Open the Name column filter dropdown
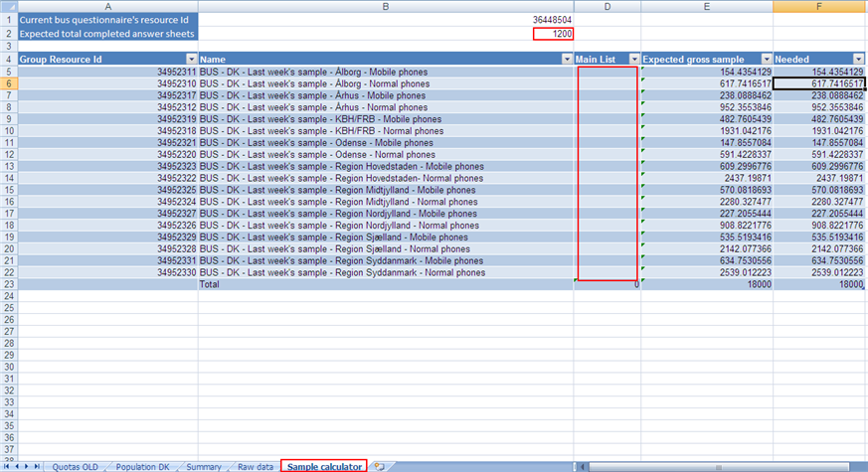Image resolution: width=868 pixels, height=472 pixels. [566, 60]
